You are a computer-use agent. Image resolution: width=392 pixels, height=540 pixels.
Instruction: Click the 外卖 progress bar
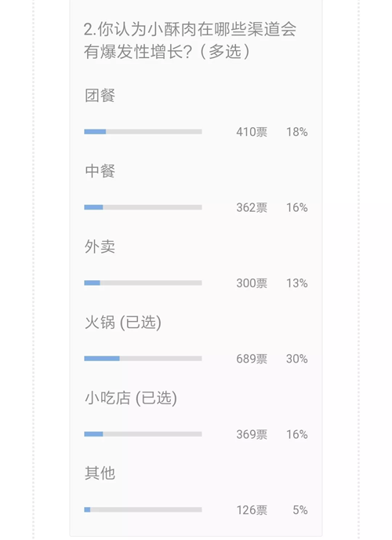pyautogui.click(x=143, y=283)
